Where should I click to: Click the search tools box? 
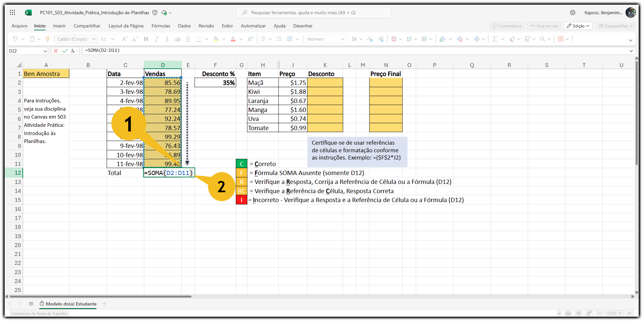tap(314, 13)
